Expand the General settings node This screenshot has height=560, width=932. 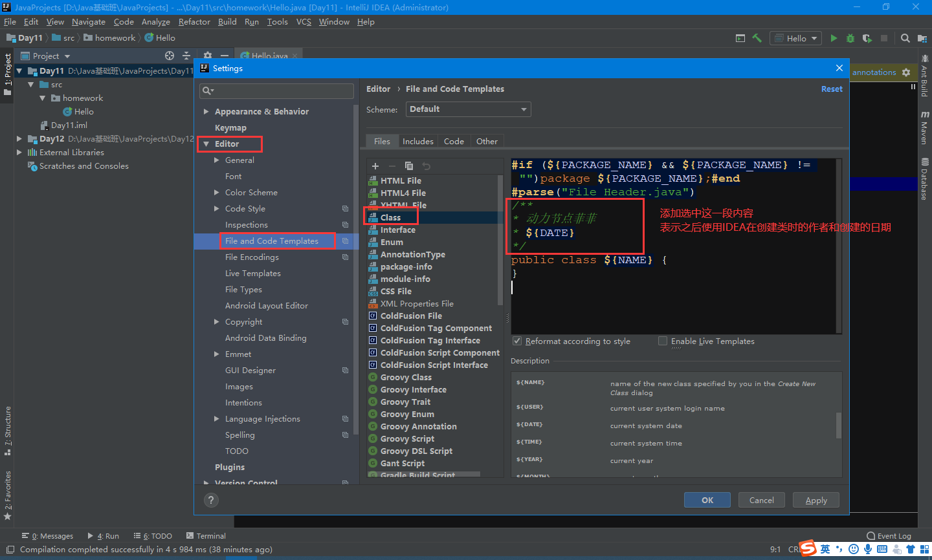click(217, 160)
